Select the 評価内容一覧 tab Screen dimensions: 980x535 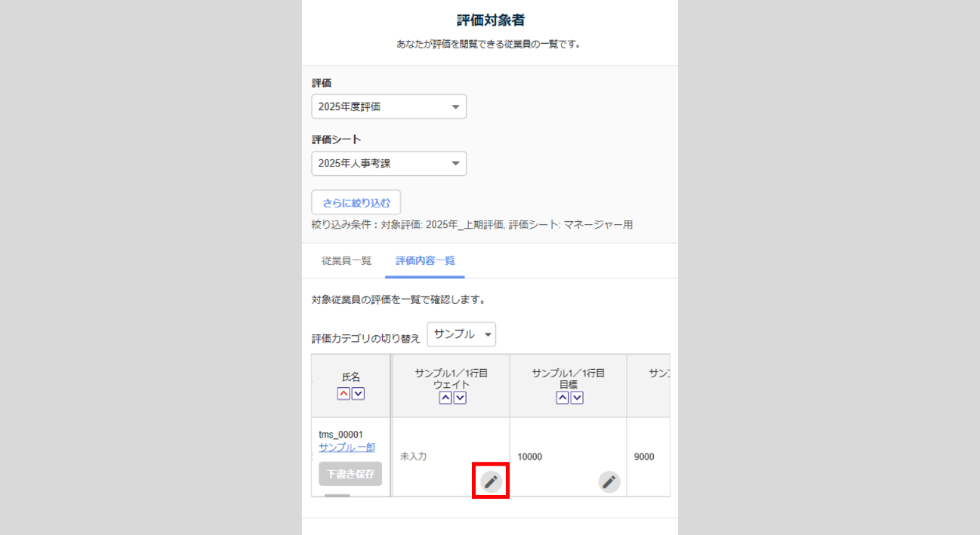point(425,261)
